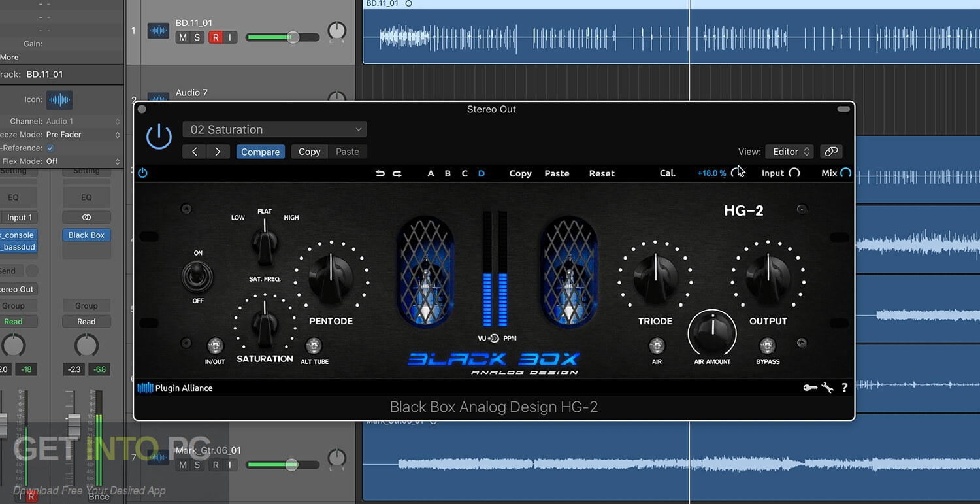Image resolution: width=980 pixels, height=504 pixels.
Task: Open the green Read automation mode dropdown
Action: (x=18, y=322)
